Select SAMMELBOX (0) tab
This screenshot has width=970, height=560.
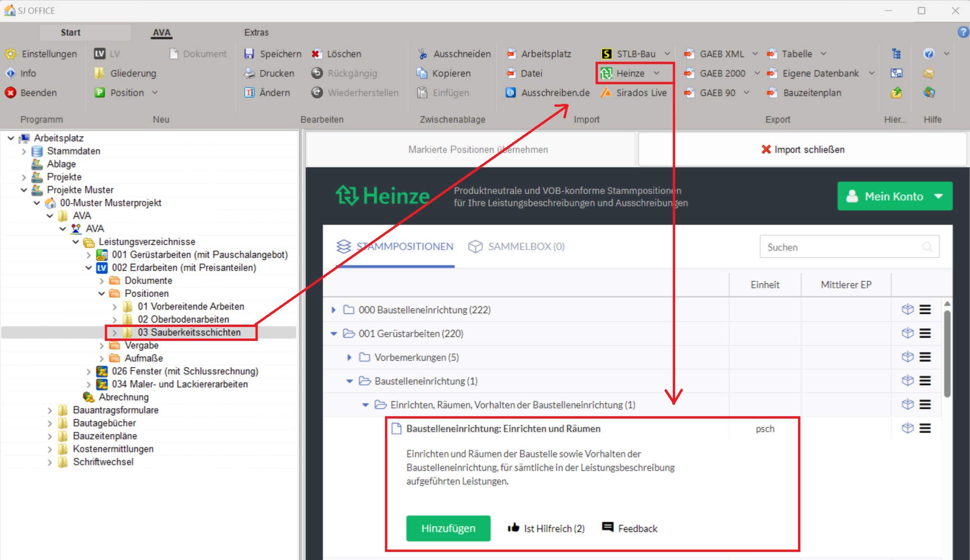point(516,246)
